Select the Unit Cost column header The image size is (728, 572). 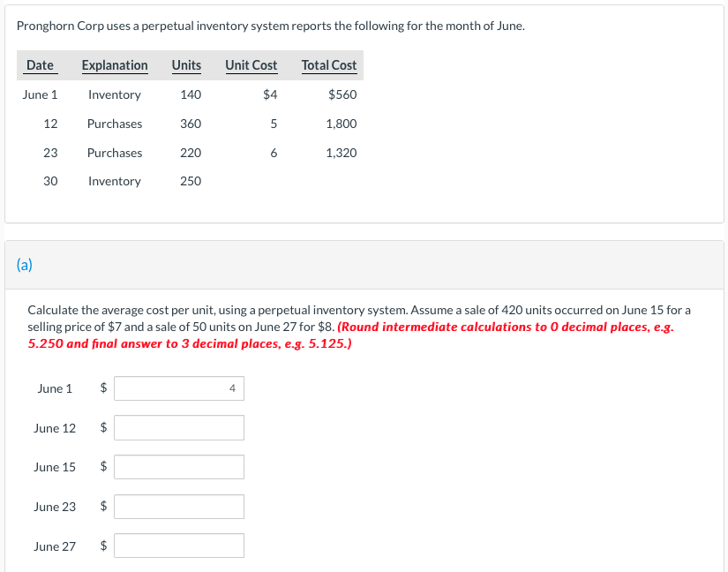click(251, 64)
